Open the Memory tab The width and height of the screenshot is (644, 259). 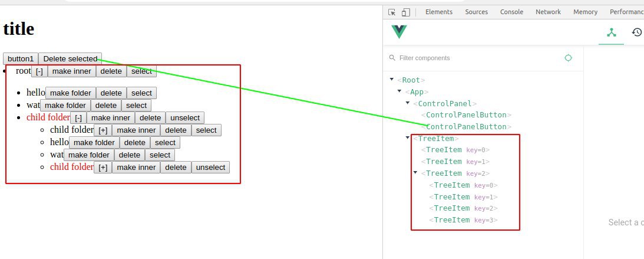(x=585, y=12)
